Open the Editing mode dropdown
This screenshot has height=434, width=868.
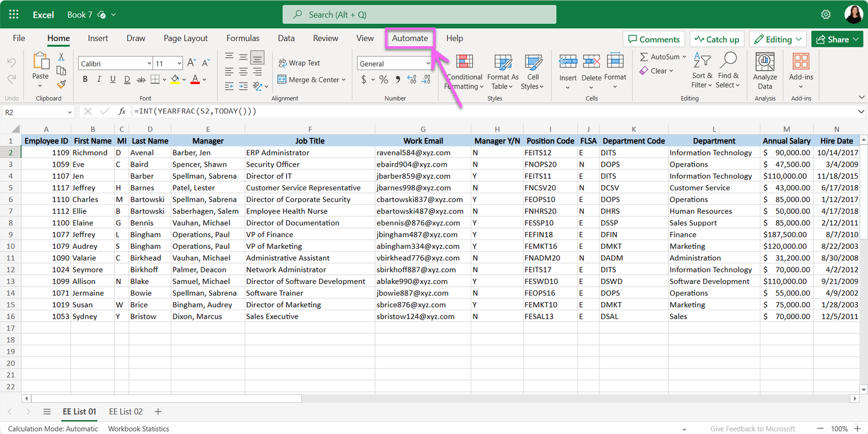(778, 39)
